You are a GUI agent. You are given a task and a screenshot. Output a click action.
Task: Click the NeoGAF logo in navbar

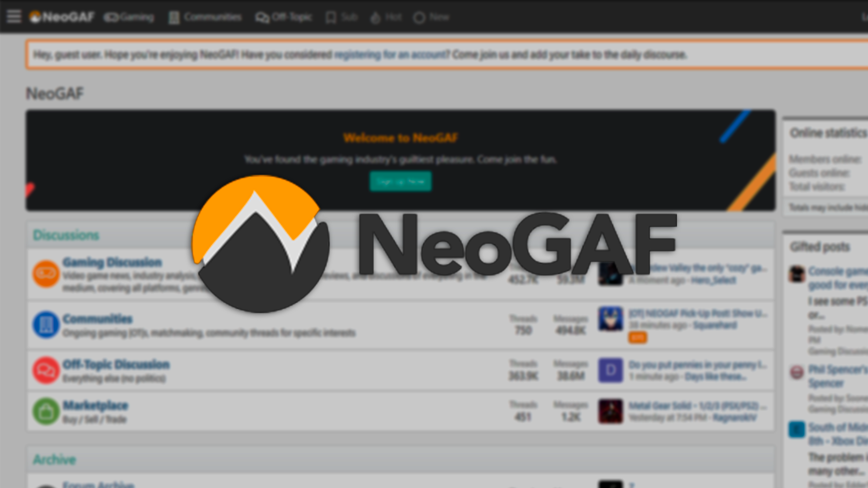coord(62,17)
